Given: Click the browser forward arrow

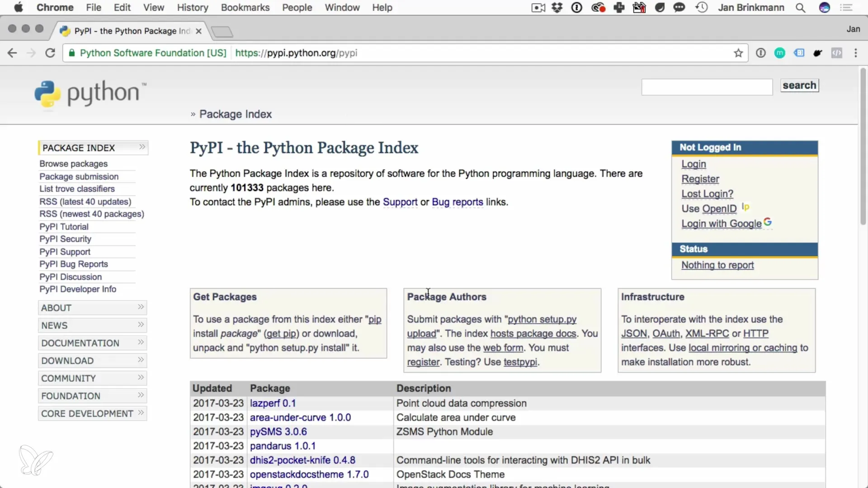Looking at the screenshot, I should click(31, 53).
